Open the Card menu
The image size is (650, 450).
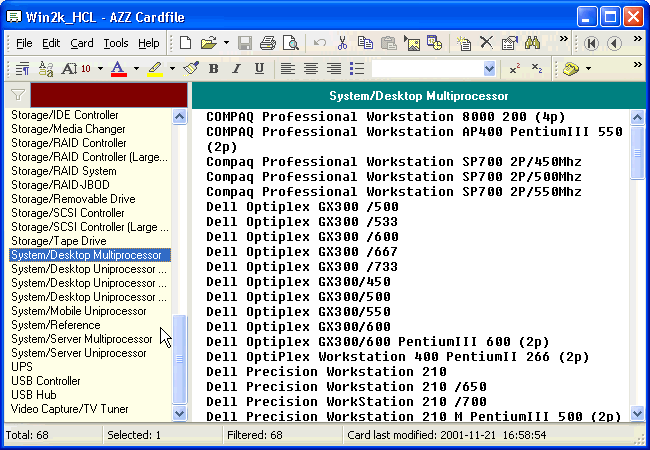[82, 43]
